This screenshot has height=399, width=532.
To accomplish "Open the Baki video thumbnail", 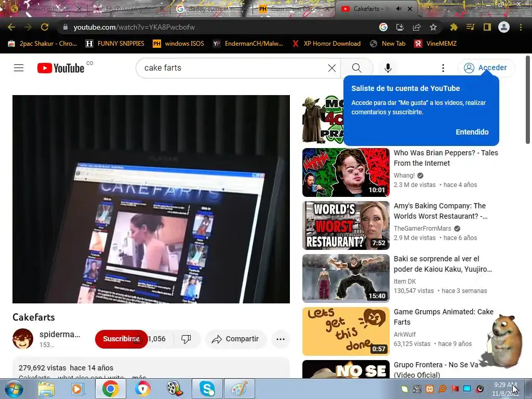I will point(345,278).
